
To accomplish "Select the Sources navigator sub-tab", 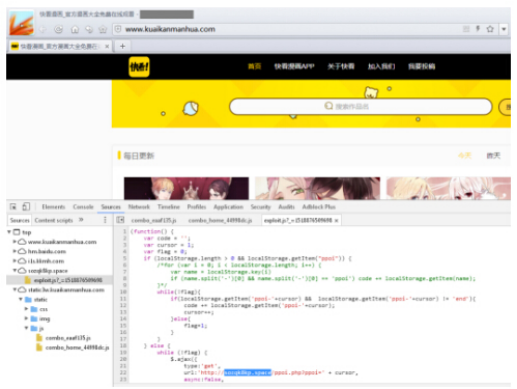I will point(20,220).
